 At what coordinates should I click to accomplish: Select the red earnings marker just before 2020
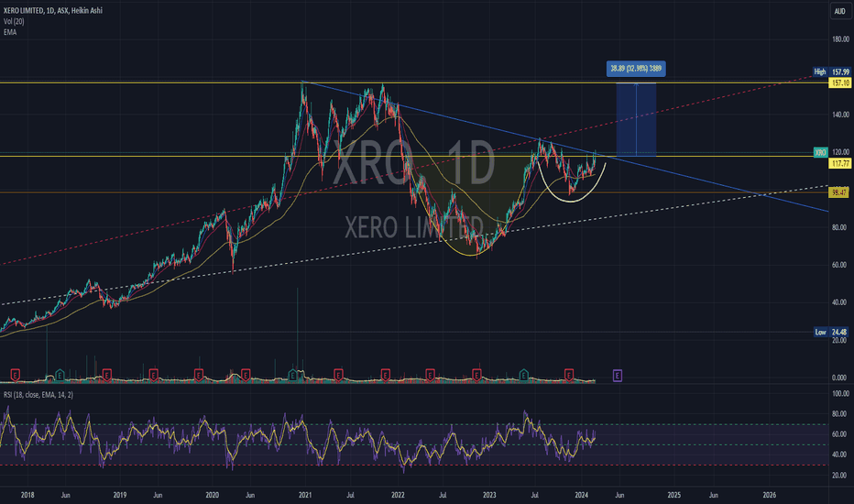click(199, 375)
